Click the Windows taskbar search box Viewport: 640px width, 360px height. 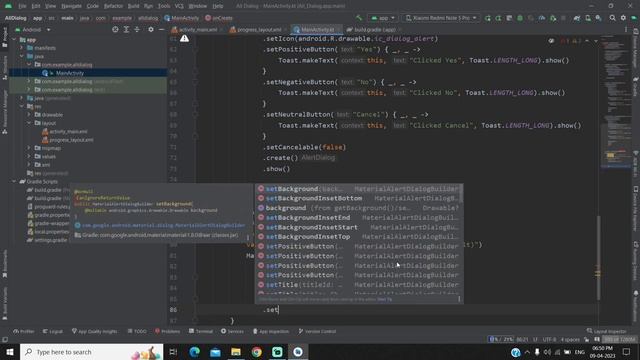[x=91, y=352]
